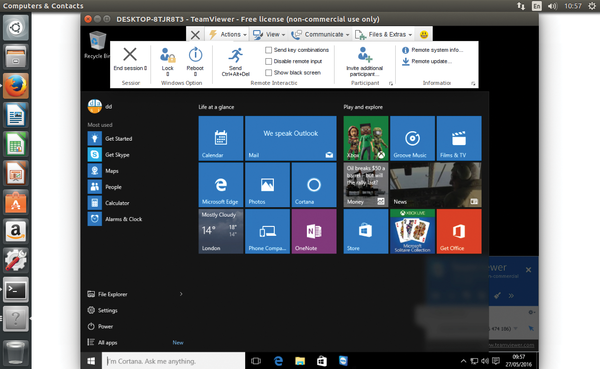The height and width of the screenshot is (369, 600).
Task: Open the Store tile
Action: click(366, 231)
